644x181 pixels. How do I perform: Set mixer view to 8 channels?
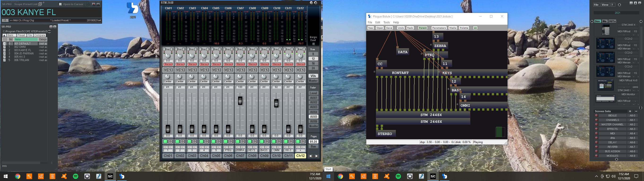pos(313,54)
